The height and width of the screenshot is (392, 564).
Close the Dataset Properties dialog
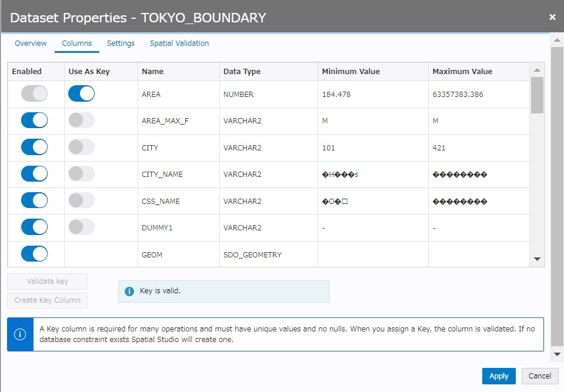pyautogui.click(x=552, y=17)
